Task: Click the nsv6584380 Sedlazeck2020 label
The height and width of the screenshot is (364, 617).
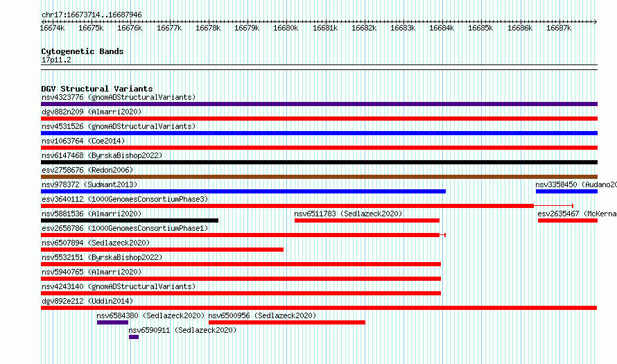Action: coord(150,315)
